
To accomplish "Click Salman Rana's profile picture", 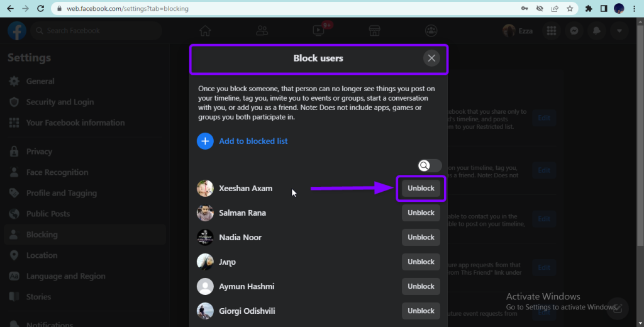I will coord(205,213).
